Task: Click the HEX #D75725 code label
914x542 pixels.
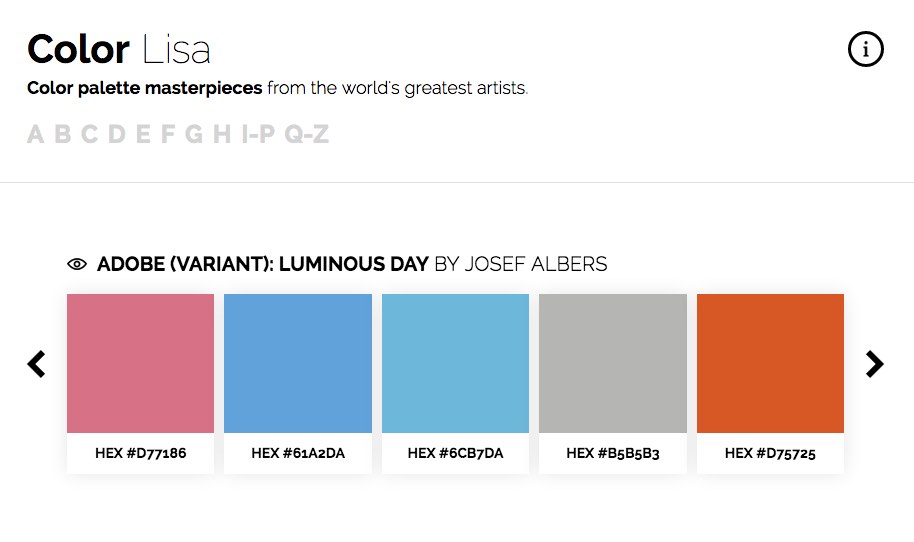Action: point(770,453)
